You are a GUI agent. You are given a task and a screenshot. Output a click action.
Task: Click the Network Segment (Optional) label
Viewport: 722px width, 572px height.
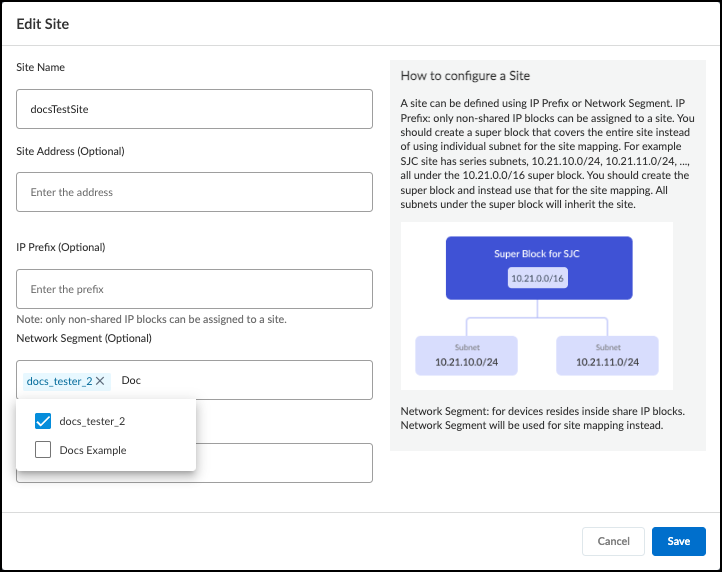point(84,338)
